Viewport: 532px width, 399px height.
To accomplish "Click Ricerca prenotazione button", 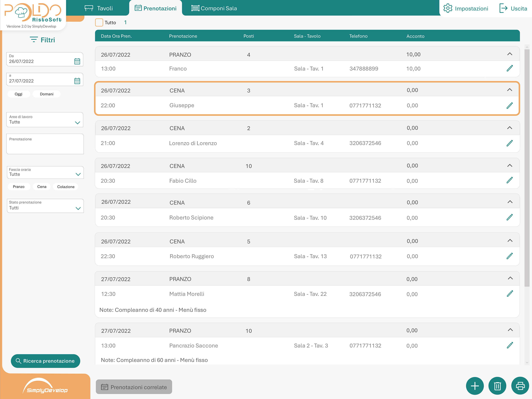I will pyautogui.click(x=45, y=361).
